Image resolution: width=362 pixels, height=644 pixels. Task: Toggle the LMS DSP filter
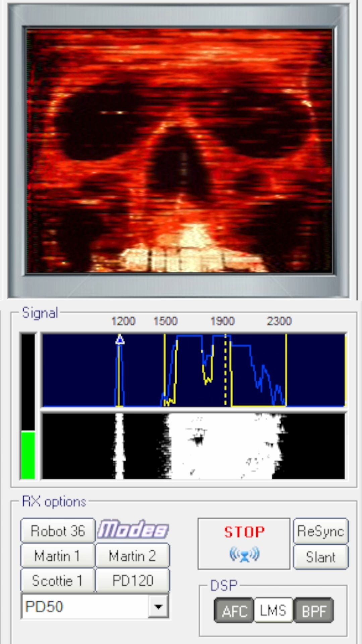[273, 610]
